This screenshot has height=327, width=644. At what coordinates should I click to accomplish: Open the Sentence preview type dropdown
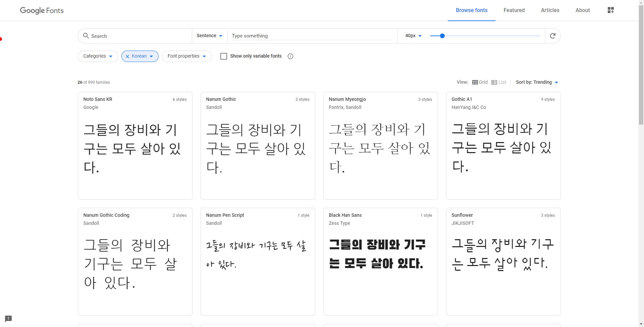tap(209, 36)
